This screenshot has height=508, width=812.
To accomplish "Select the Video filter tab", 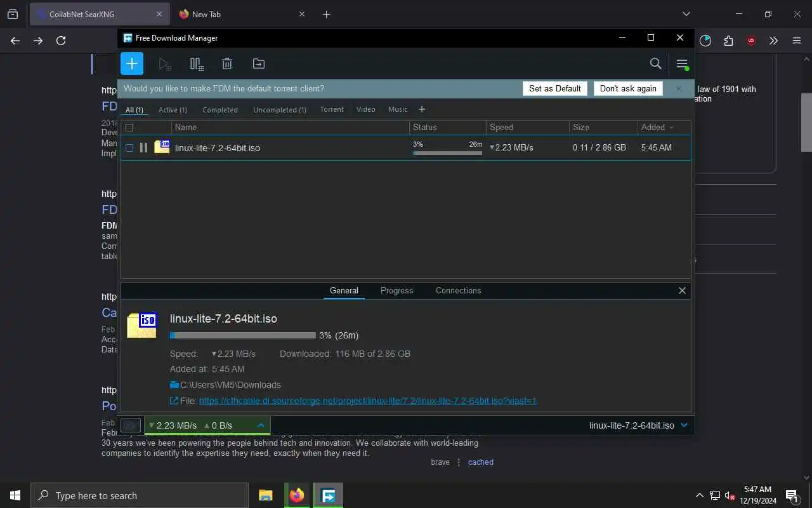I will [x=365, y=109].
